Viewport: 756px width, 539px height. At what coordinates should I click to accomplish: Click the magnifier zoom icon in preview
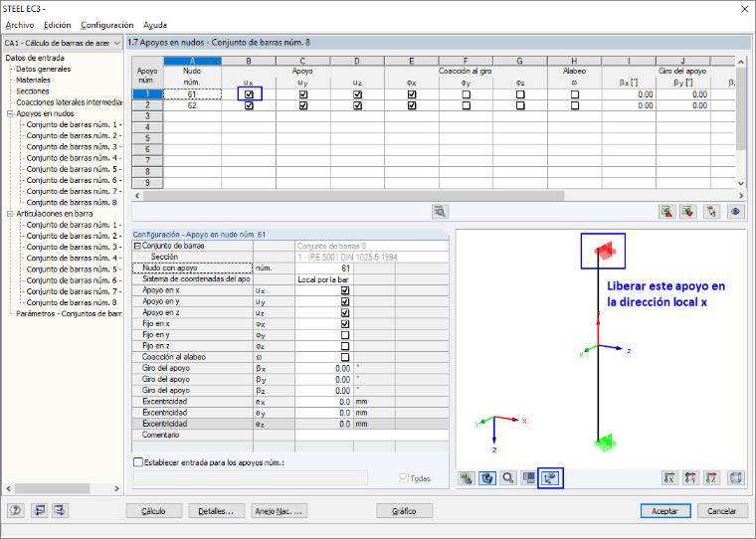[x=507, y=478]
